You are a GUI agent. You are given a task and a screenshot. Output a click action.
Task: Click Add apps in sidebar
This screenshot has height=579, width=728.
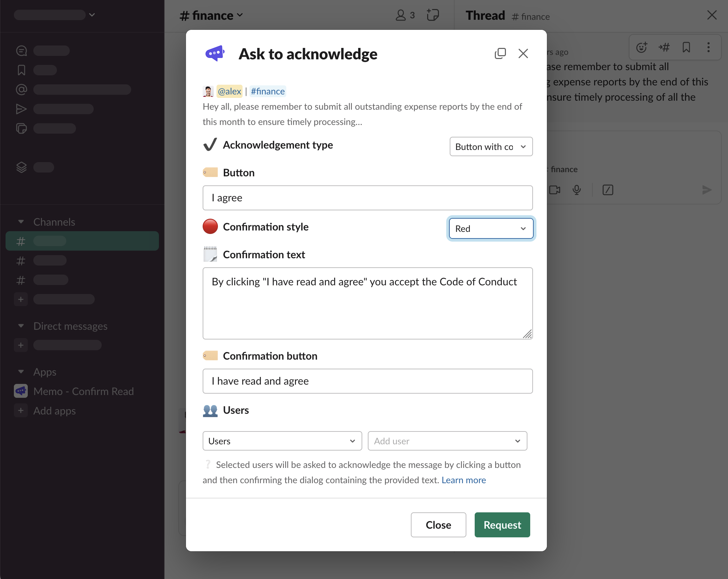pos(54,411)
